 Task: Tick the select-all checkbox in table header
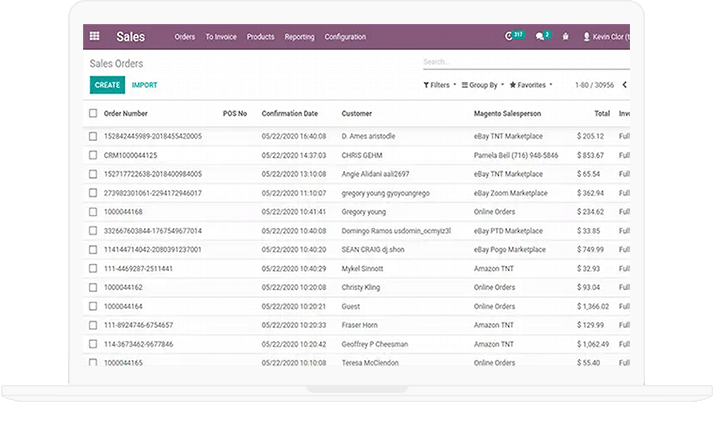click(93, 114)
